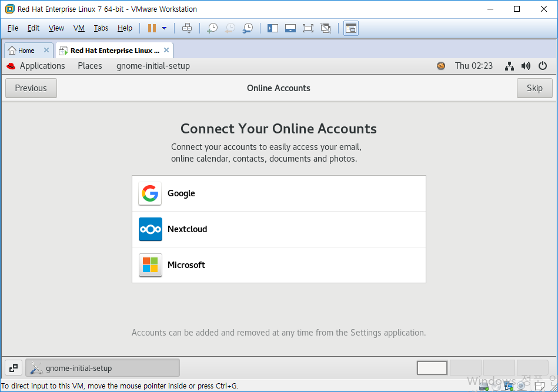The height and width of the screenshot is (392, 558).
Task: Select gnome-initial-setup in the window list
Action: [x=102, y=368]
